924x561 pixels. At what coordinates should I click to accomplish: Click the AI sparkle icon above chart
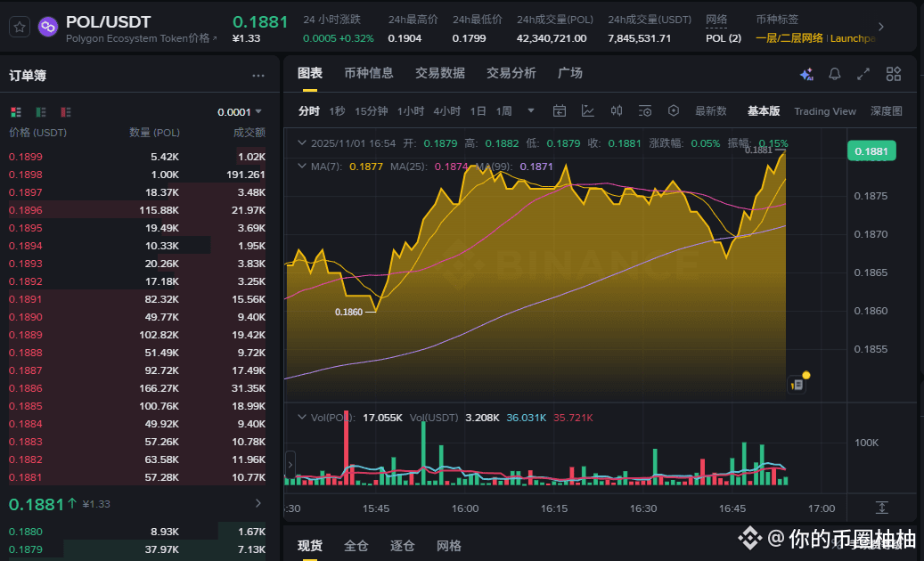pyautogui.click(x=806, y=74)
